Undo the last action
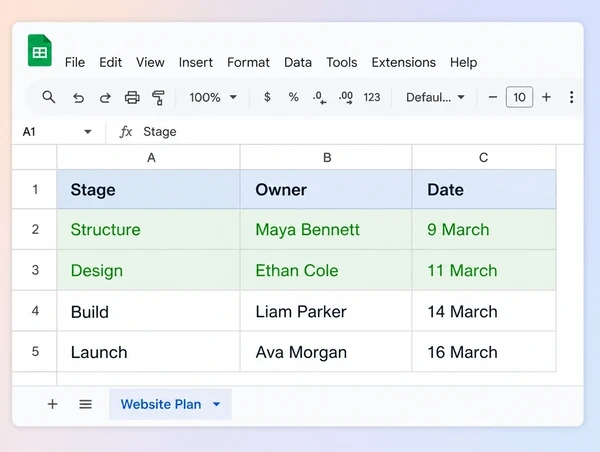The image size is (600, 452). tap(78, 98)
